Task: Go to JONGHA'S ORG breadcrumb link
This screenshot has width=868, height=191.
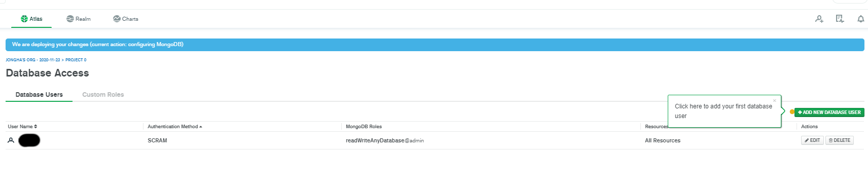Action: click(x=33, y=60)
